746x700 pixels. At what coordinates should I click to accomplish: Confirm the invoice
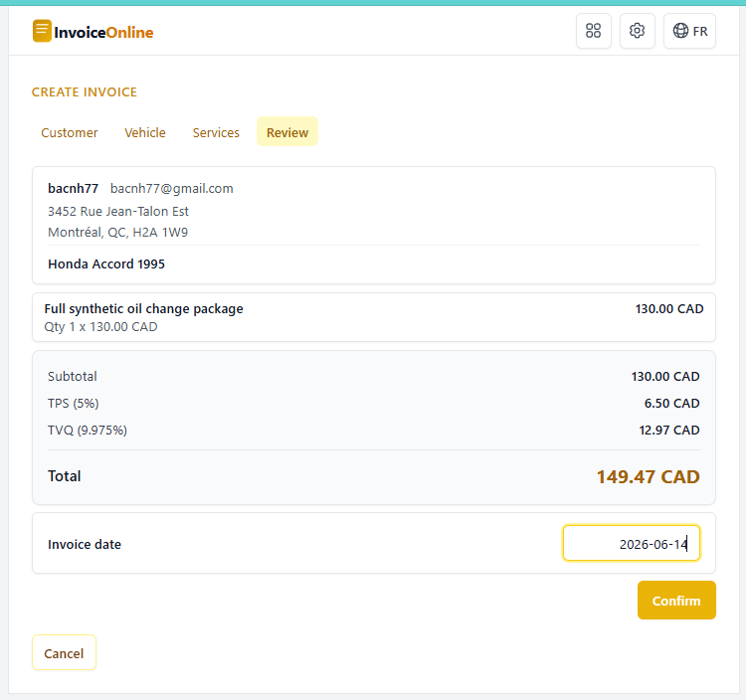676,601
